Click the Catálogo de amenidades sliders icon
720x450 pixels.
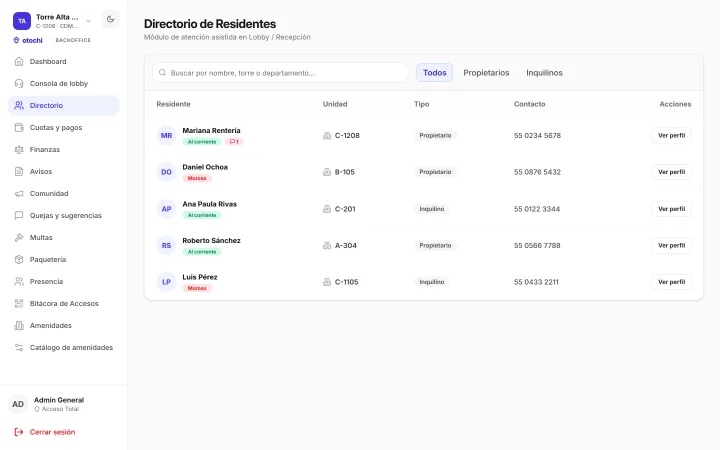tap(19, 348)
